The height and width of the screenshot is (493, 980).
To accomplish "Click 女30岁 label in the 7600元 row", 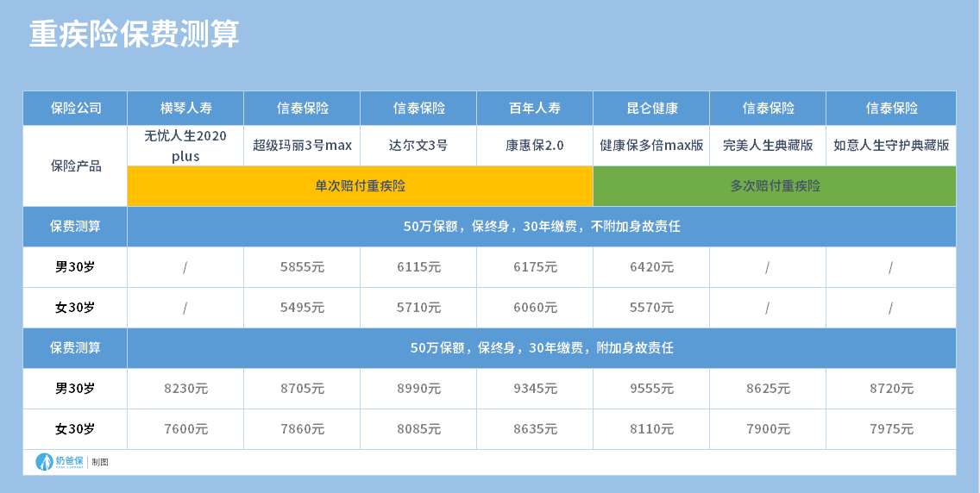I will coord(76,429).
